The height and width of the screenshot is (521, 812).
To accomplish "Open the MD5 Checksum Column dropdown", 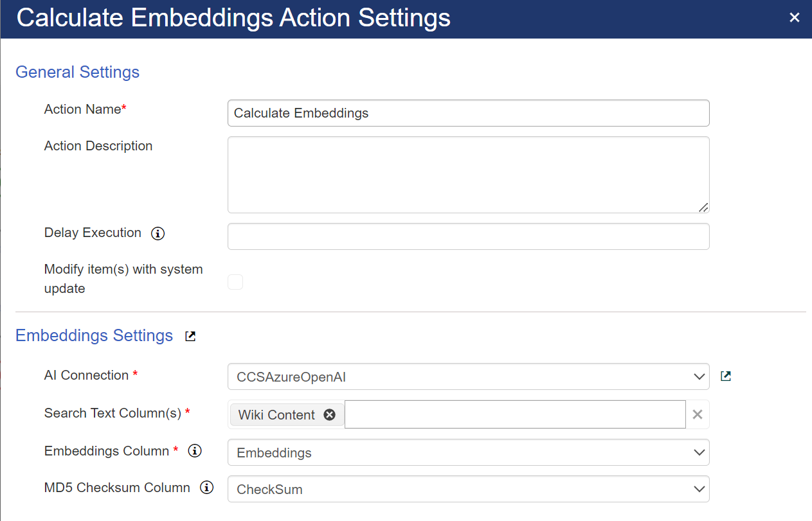I will [468, 489].
